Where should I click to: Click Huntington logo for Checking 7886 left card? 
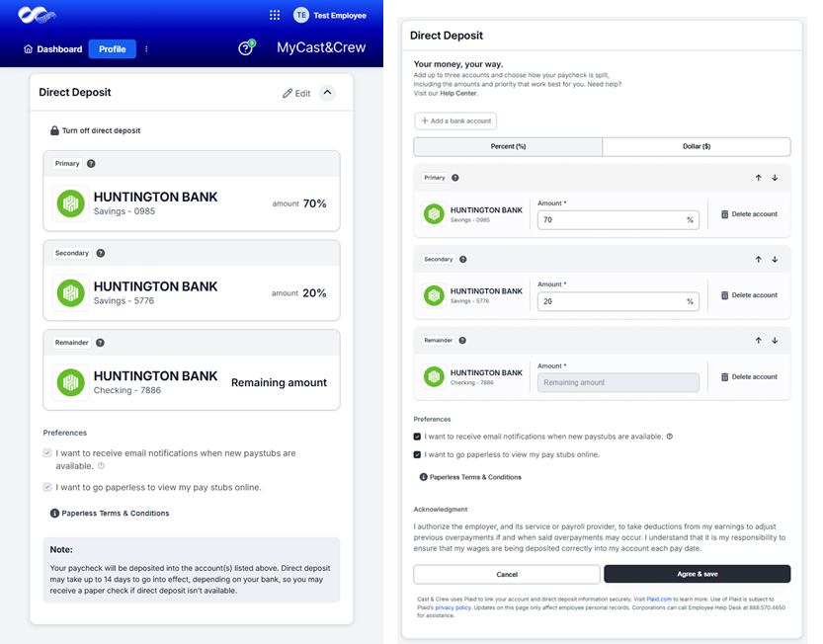[x=71, y=382]
